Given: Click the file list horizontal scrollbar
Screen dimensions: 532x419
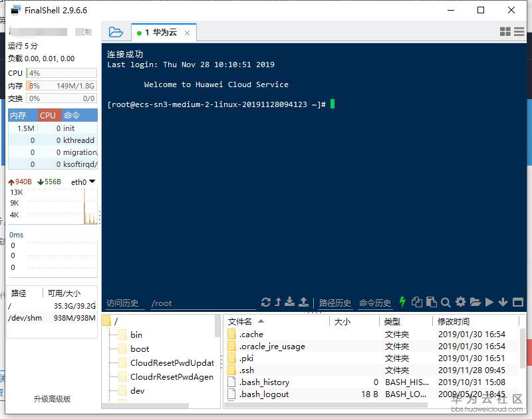Looking at the screenshot, I should pyautogui.click(x=326, y=405).
